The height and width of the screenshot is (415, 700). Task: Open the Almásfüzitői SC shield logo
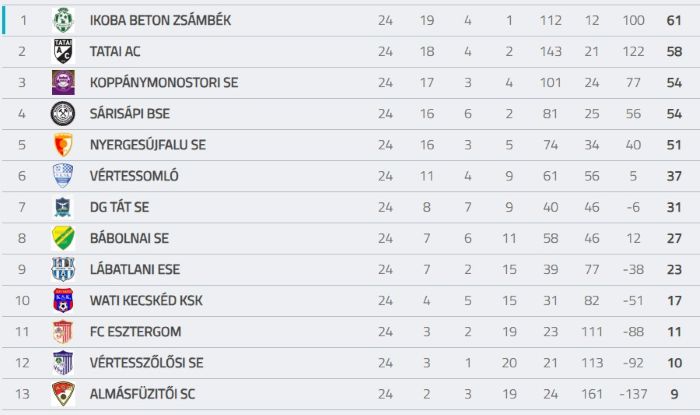coord(63,394)
